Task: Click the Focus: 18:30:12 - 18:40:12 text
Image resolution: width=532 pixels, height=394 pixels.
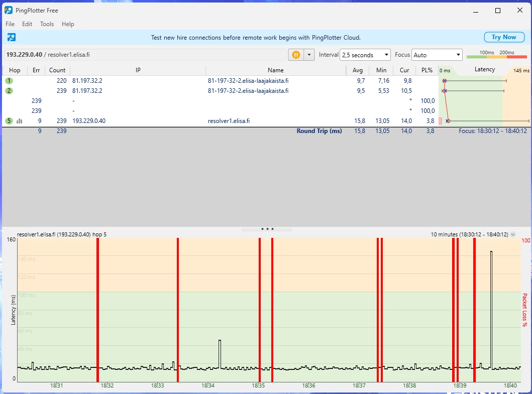Action: pyautogui.click(x=493, y=131)
